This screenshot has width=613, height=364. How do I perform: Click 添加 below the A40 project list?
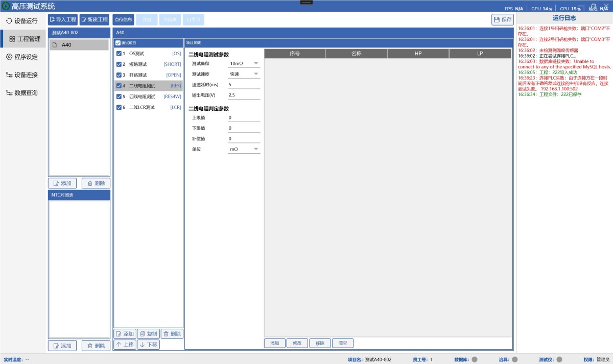tap(62, 183)
